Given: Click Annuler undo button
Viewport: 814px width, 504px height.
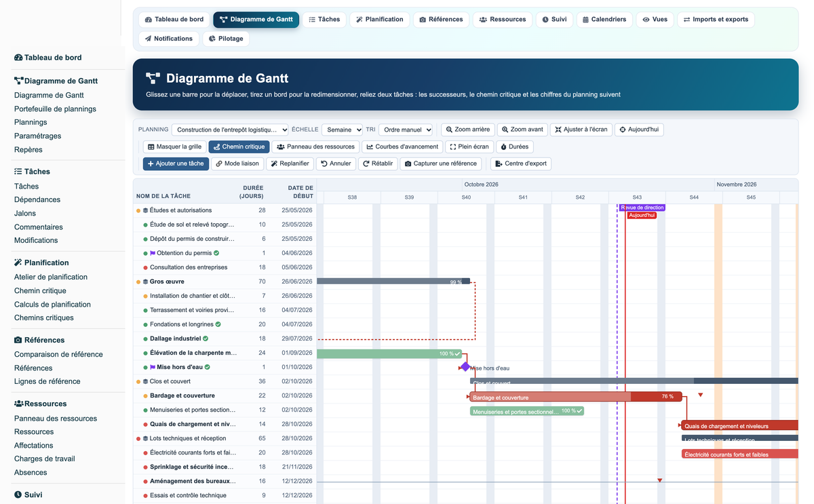Looking at the screenshot, I should pos(336,163).
